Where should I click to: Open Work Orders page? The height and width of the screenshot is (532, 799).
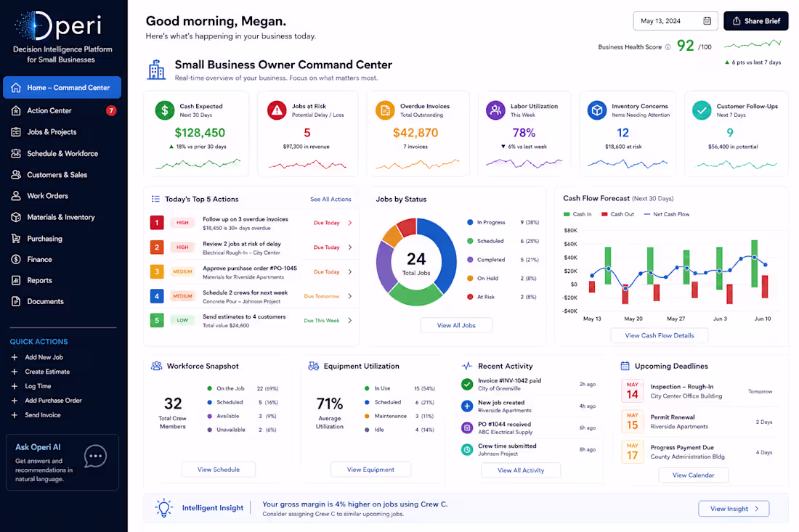[x=47, y=195]
